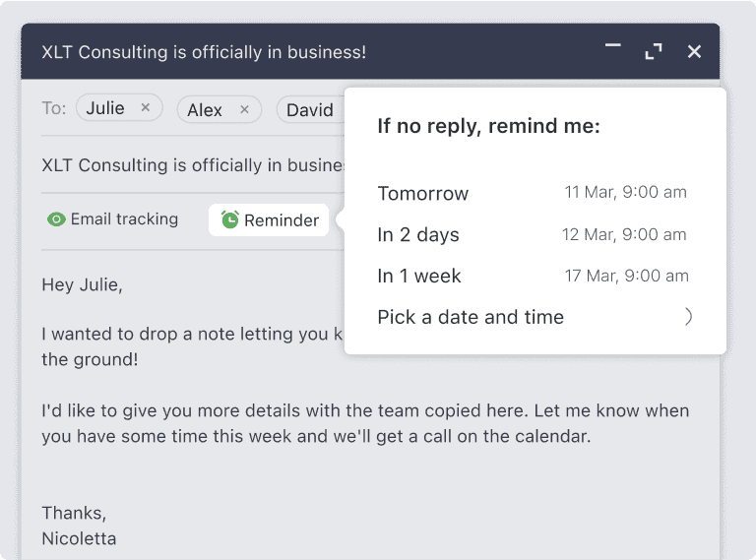Click the 12 Mar, 9:00 am time
756x560 pixels.
coord(624,234)
